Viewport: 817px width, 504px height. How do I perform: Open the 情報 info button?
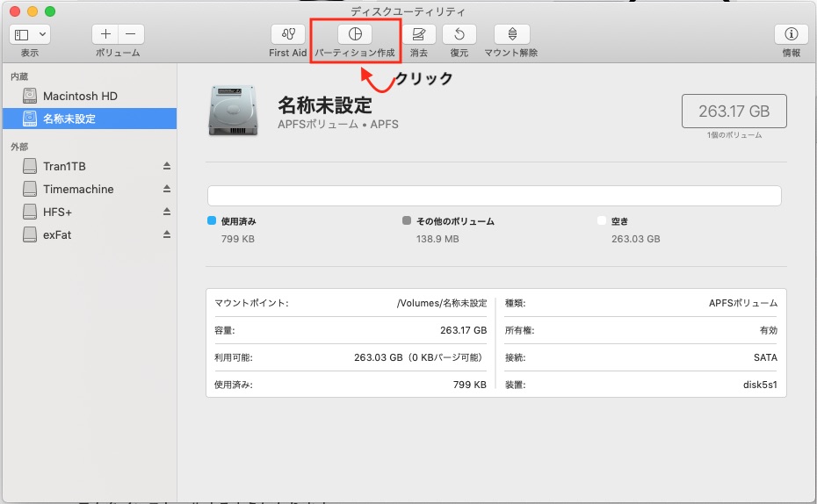791,34
